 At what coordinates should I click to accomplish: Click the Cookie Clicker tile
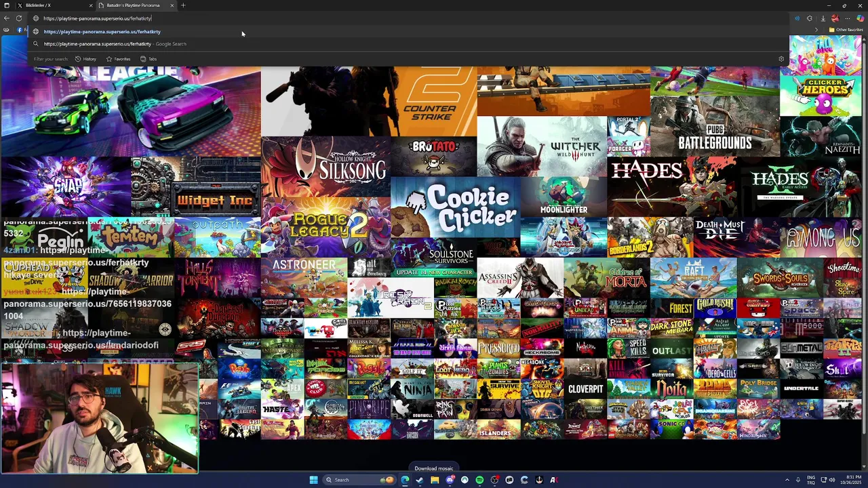[455, 207]
